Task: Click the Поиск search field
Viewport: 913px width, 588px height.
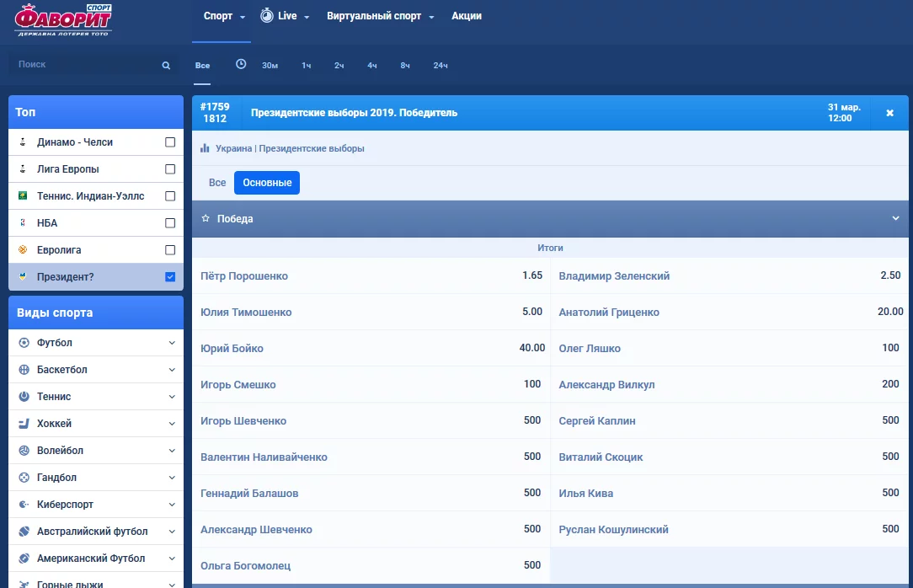Action: pyautogui.click(x=84, y=65)
